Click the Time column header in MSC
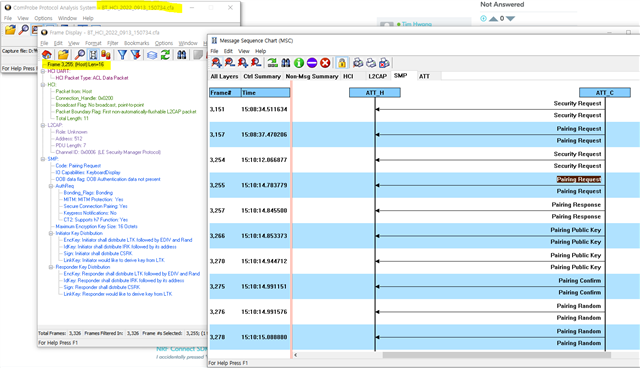 click(265, 93)
